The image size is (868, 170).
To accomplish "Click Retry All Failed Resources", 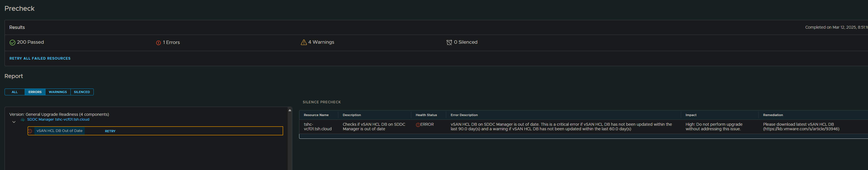I will pos(40,58).
